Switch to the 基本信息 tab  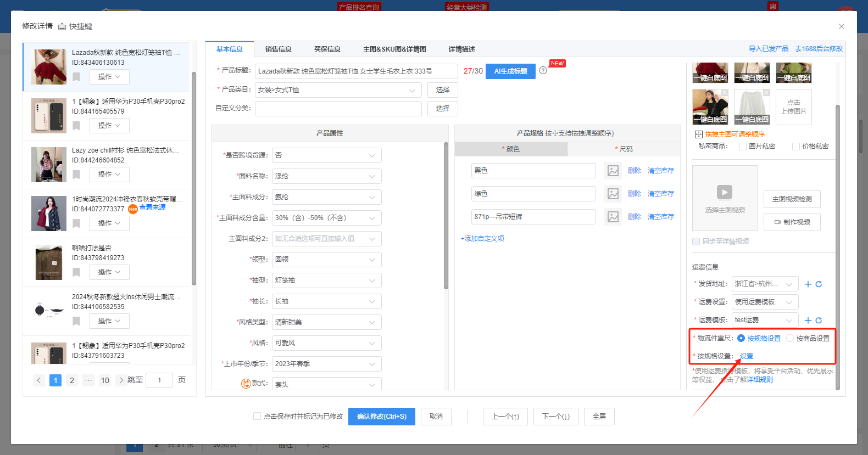230,49
